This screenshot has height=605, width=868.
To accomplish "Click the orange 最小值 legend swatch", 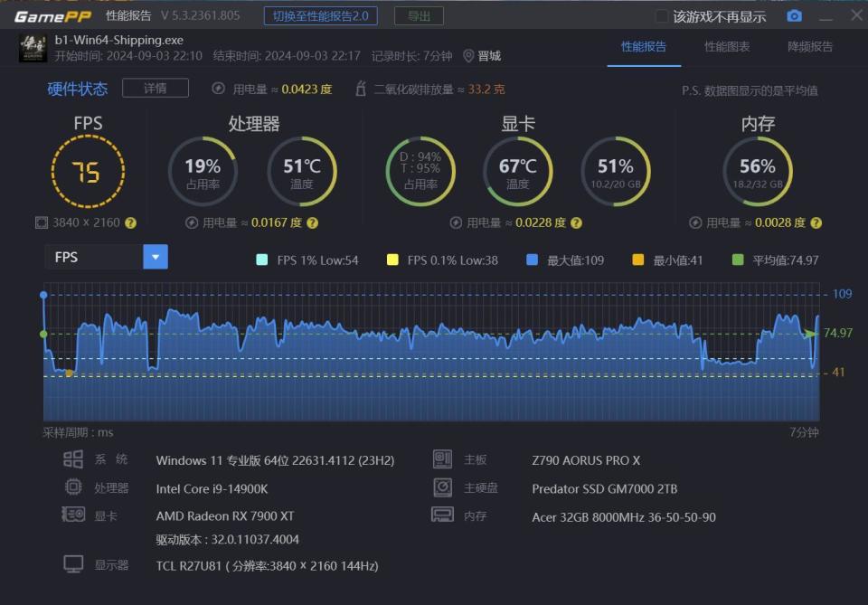I will click(x=637, y=260).
